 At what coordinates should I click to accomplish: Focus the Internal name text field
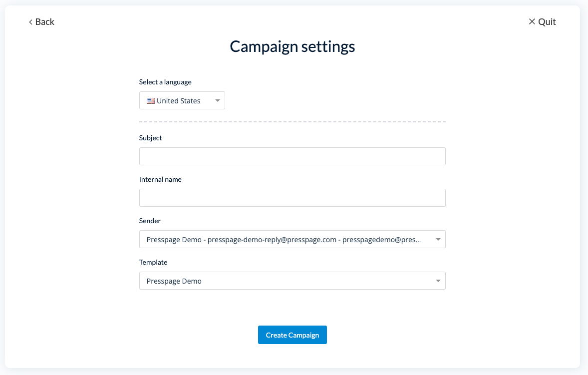coord(292,198)
